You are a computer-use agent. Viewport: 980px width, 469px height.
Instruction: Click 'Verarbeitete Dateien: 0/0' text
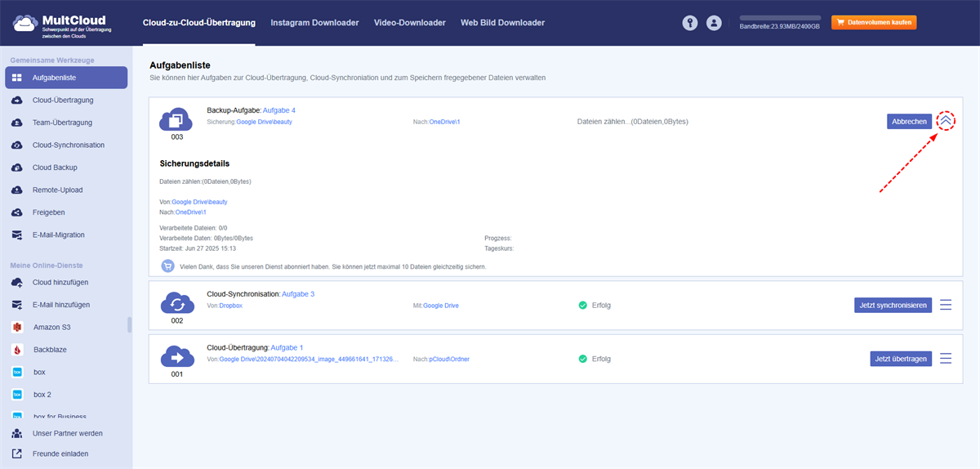pyautogui.click(x=194, y=228)
